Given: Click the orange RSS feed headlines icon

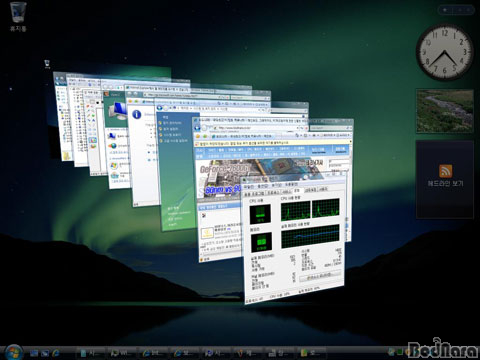Looking at the screenshot, I should click(445, 171).
